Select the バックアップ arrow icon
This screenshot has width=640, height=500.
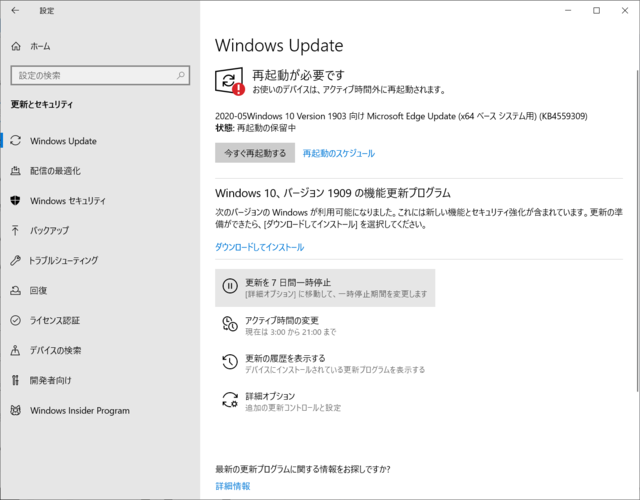tap(16, 230)
